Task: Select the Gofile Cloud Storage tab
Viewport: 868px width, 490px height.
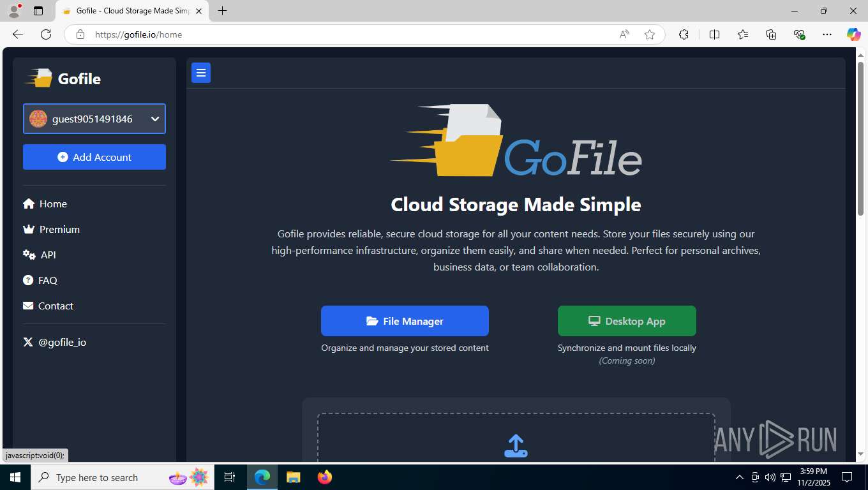Action: click(132, 11)
